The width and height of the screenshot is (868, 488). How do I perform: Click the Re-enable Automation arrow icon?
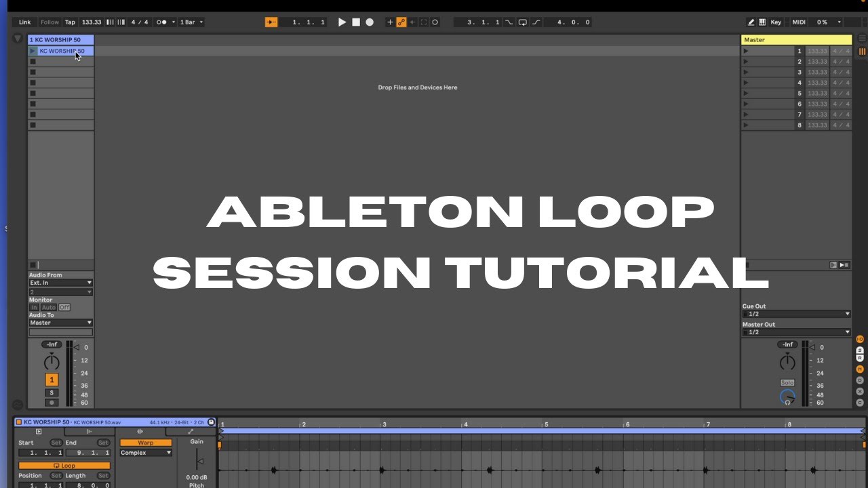[412, 22]
